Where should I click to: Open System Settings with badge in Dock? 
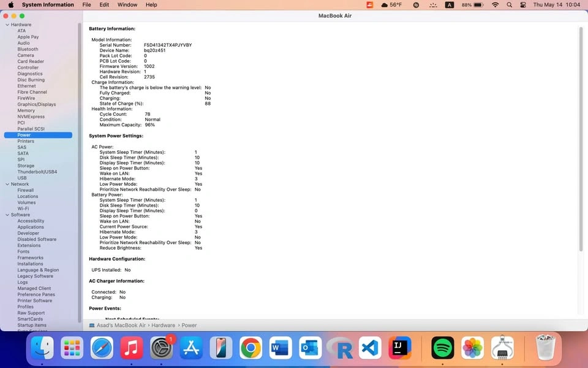[161, 348]
